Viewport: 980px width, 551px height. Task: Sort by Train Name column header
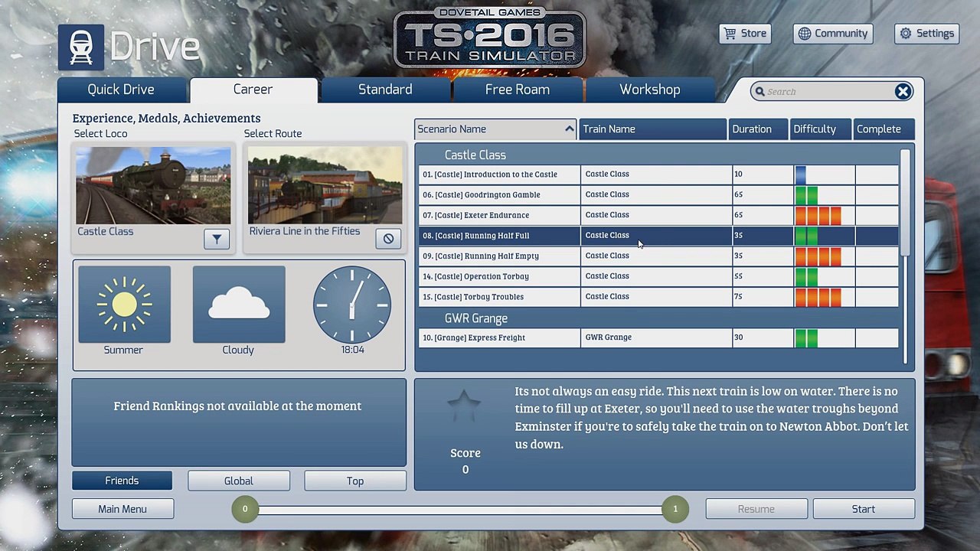[652, 129]
